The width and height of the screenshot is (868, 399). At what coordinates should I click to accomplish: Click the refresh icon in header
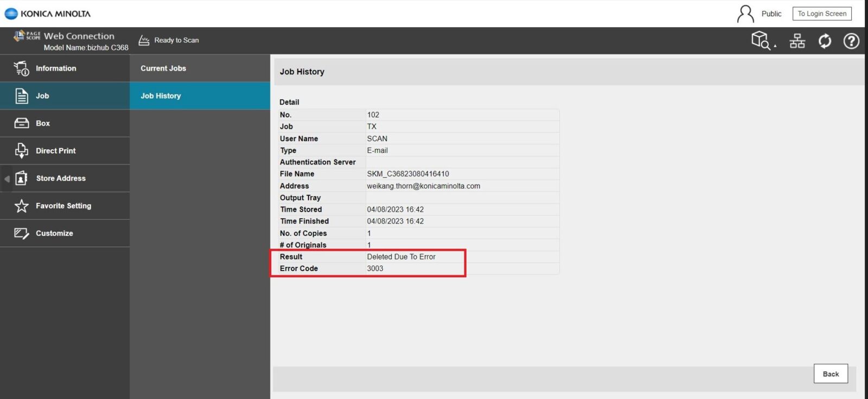click(825, 41)
